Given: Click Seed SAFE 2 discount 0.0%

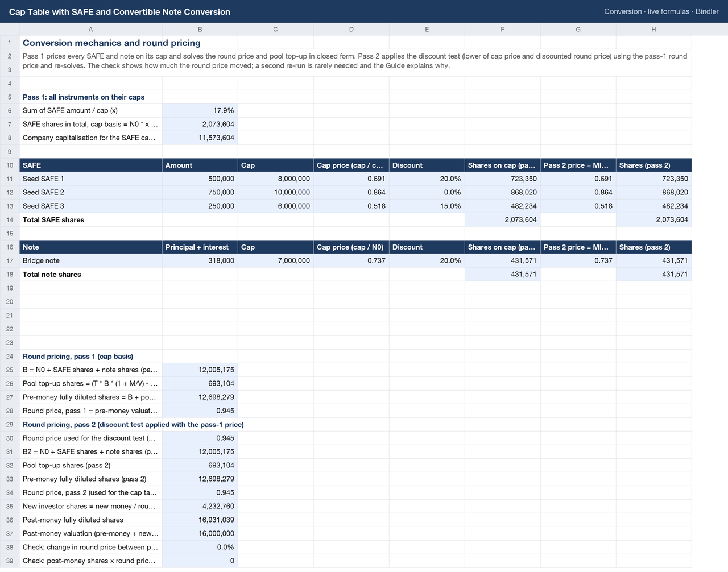Looking at the screenshot, I should click(427, 192).
